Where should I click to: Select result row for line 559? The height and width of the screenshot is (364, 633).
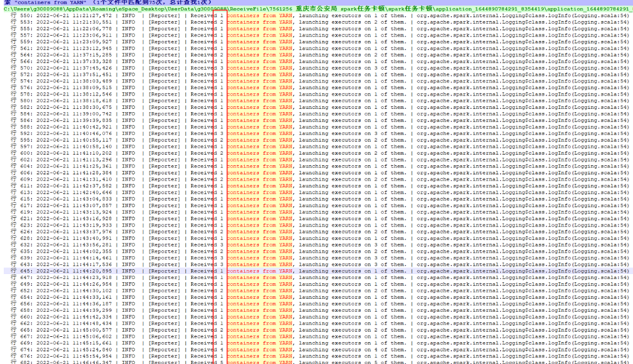tap(318, 42)
